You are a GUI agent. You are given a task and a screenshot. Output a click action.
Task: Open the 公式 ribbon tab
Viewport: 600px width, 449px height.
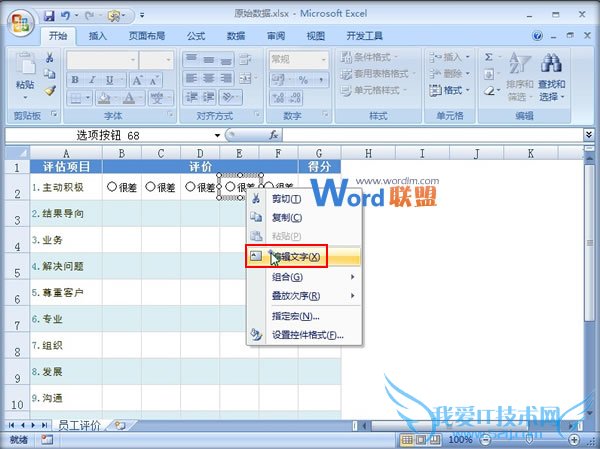(196, 36)
